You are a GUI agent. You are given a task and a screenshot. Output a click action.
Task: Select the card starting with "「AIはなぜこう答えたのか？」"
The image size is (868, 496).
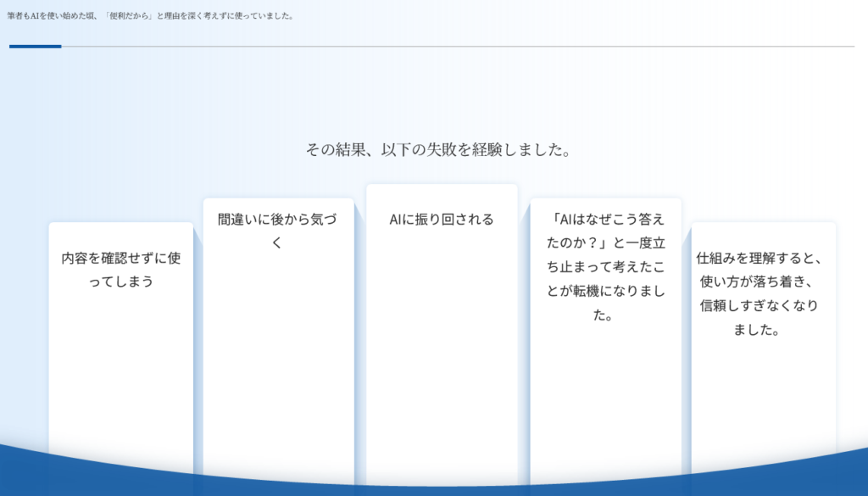click(605, 266)
